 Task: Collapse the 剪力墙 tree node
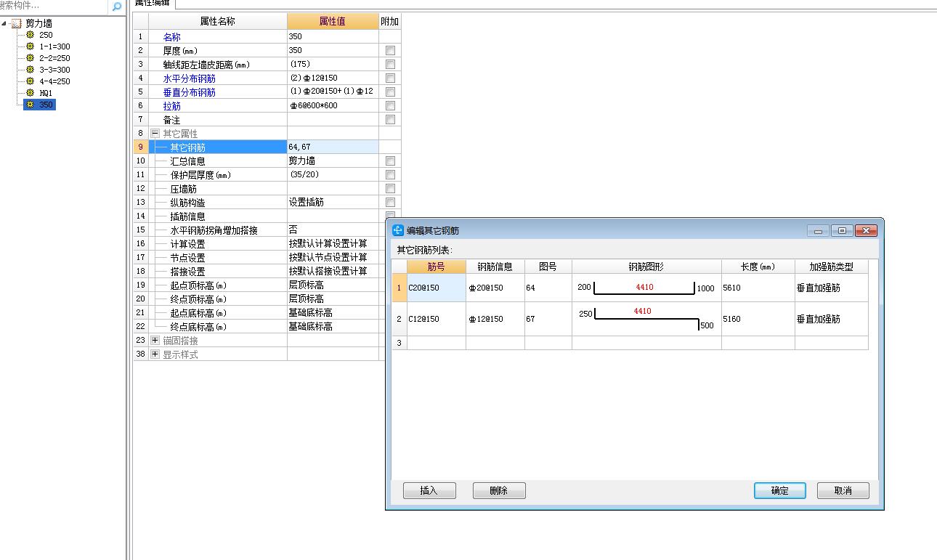4,23
